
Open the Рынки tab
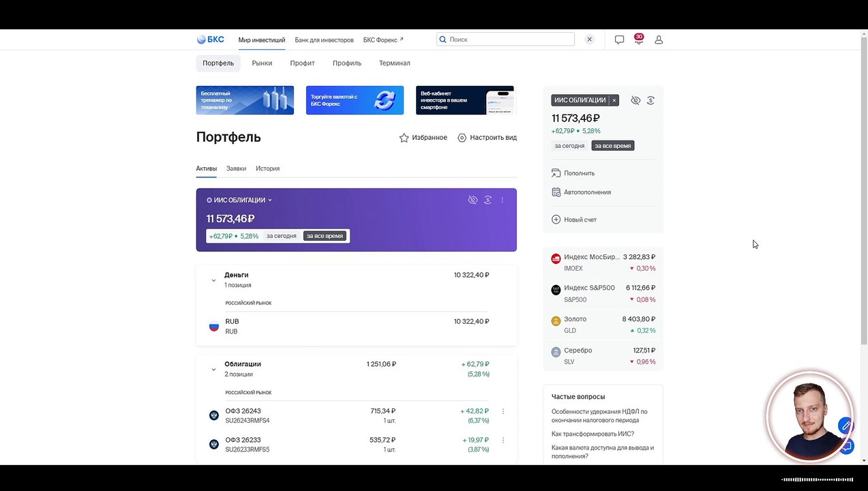point(262,63)
